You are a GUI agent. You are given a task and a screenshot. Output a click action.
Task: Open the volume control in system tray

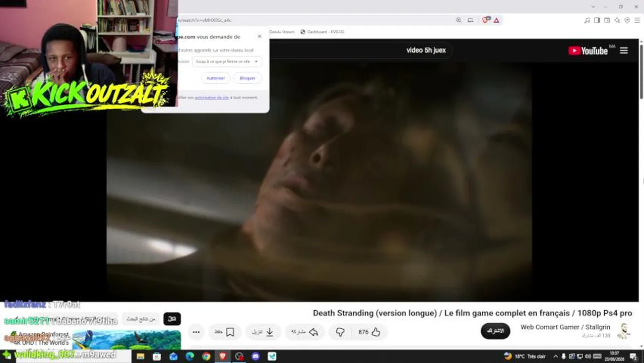coord(588,356)
